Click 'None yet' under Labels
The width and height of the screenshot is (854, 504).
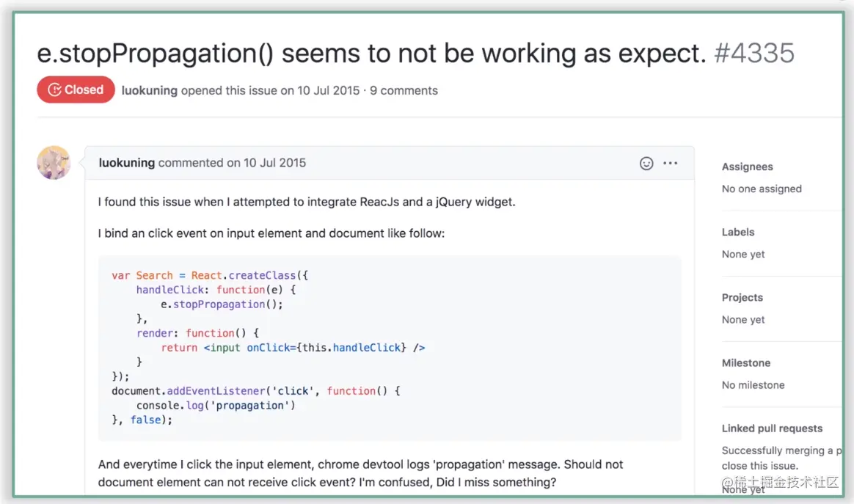point(743,255)
